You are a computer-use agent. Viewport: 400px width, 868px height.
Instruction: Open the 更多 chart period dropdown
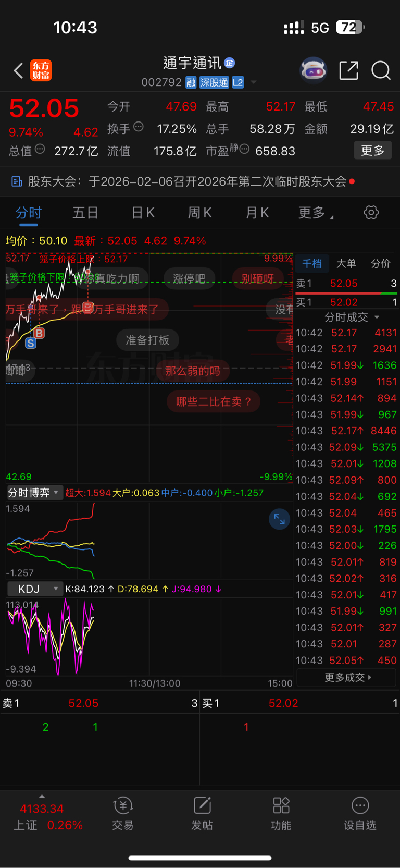(x=316, y=213)
